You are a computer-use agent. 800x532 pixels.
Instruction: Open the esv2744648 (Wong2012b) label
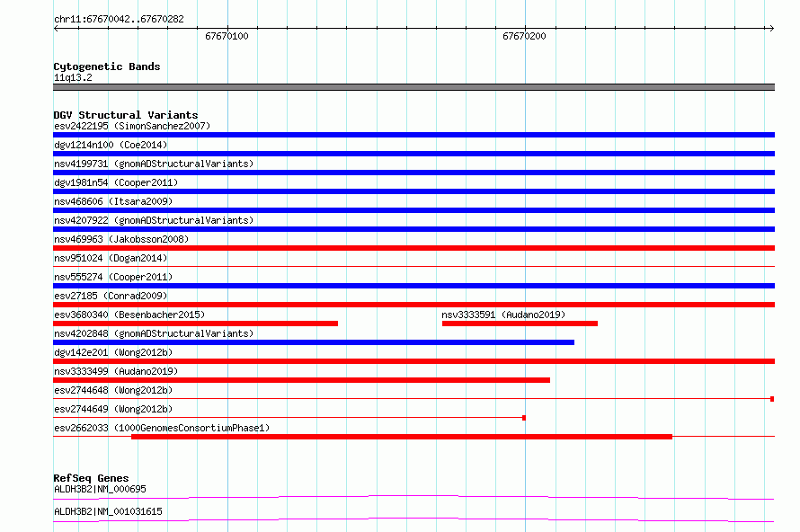(x=113, y=390)
